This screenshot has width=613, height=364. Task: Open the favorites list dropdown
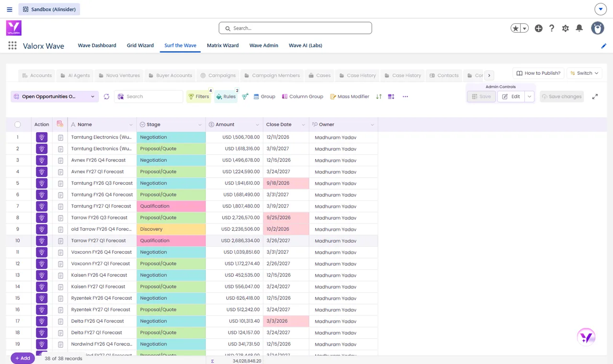point(525,28)
